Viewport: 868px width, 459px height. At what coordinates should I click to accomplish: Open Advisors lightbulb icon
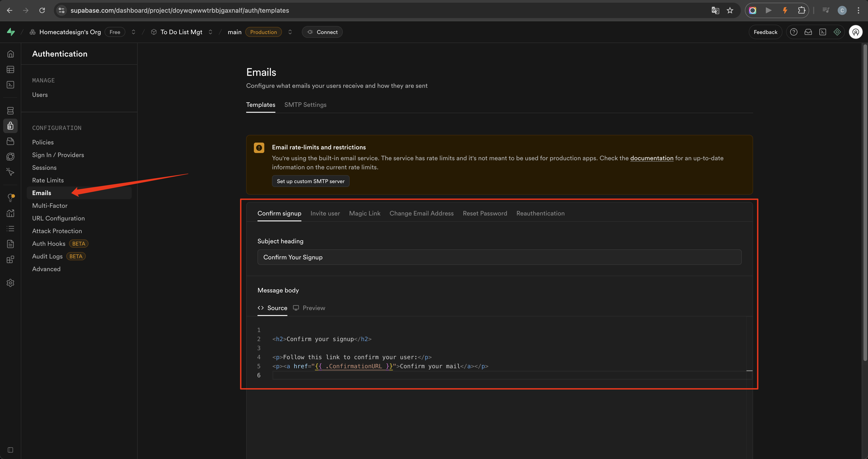tap(10, 198)
